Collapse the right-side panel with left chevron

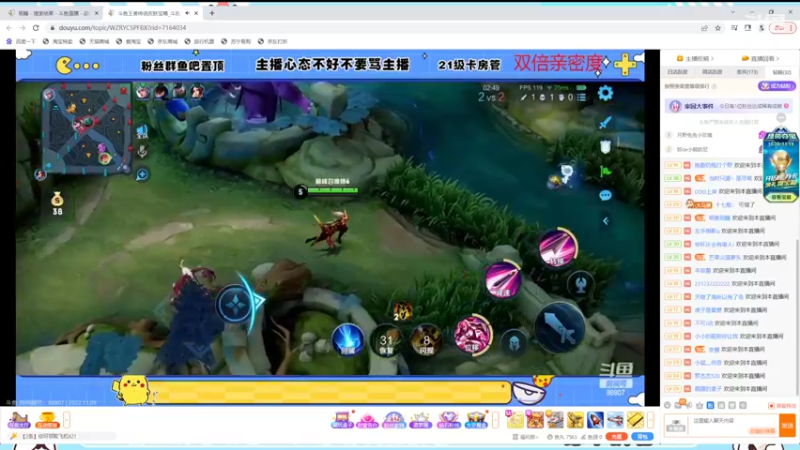(606, 221)
